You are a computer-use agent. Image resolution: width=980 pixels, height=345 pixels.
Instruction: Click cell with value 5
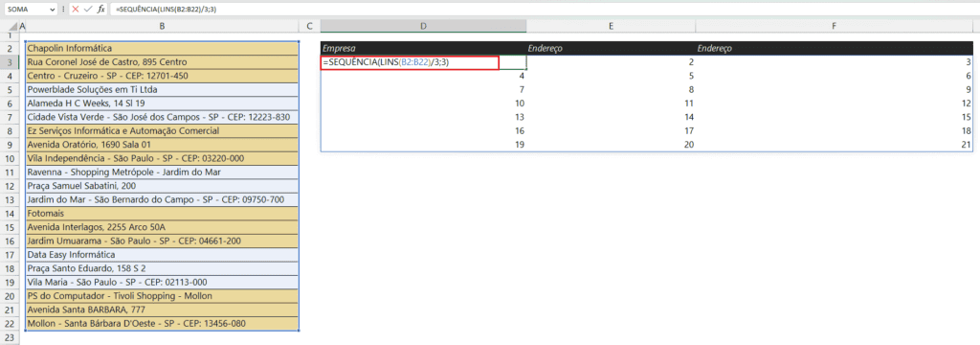[x=611, y=76]
